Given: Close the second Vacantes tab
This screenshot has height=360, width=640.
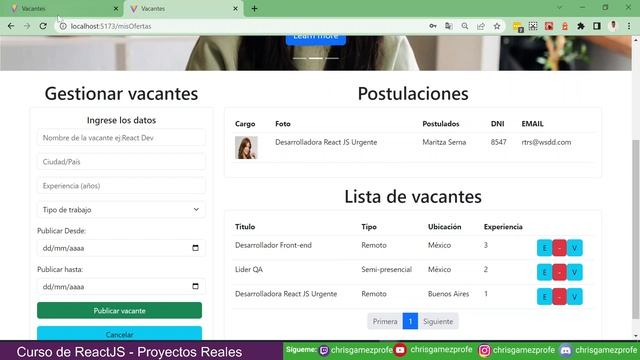Looking at the screenshot, I should 236,9.
